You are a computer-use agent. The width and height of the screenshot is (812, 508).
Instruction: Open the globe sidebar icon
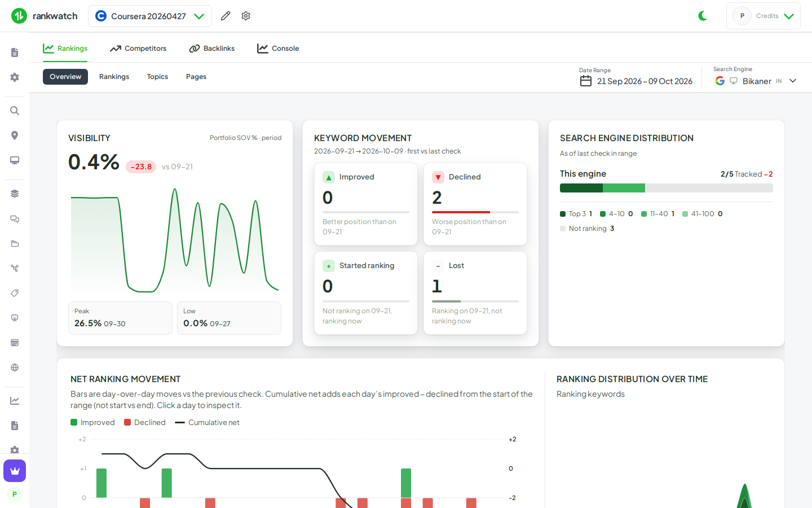coord(15,367)
